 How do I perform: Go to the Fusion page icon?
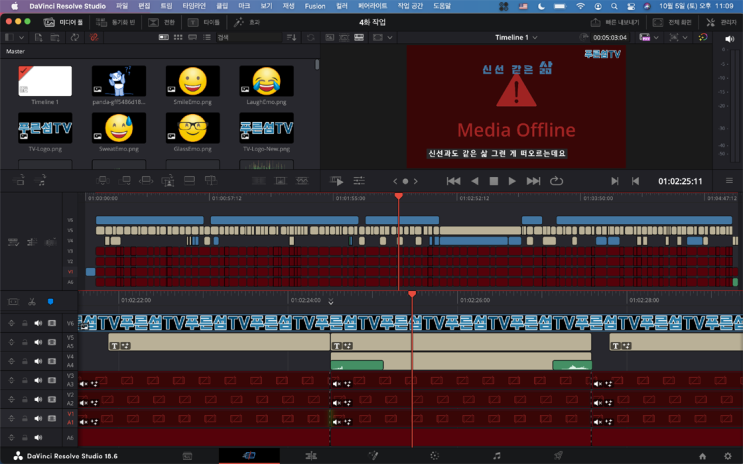point(373,455)
